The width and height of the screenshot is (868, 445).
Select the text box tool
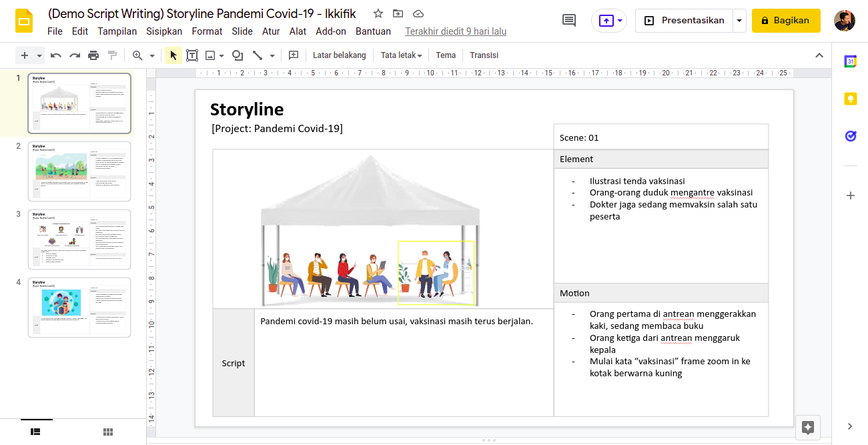pos(192,55)
